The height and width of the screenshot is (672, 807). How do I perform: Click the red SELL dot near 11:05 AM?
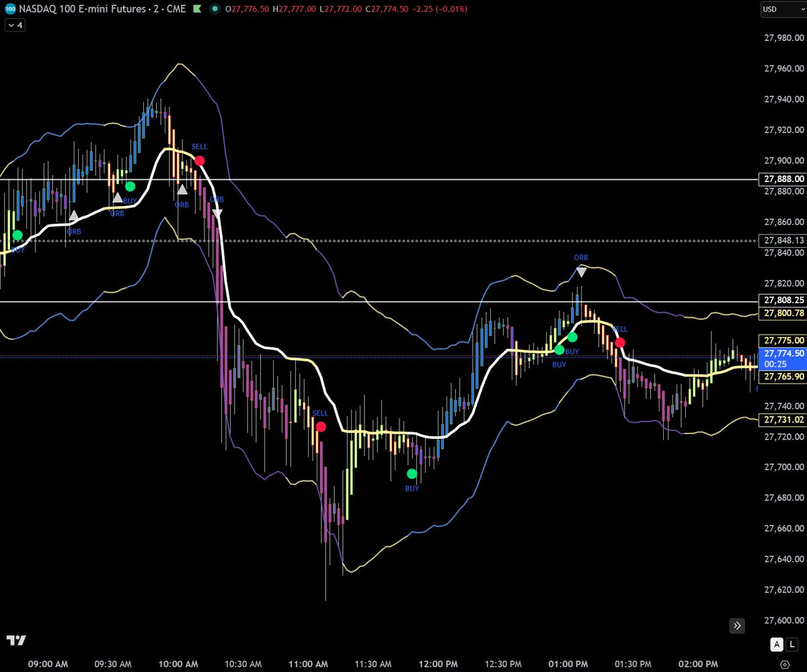point(321,426)
